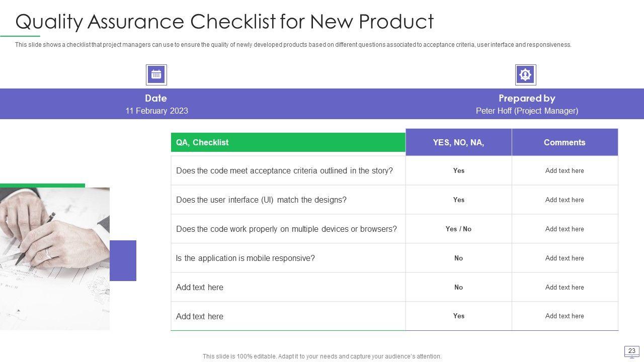Click the 'Yes' answer for UI designs question
The height and width of the screenshot is (362, 644).
coord(458,200)
